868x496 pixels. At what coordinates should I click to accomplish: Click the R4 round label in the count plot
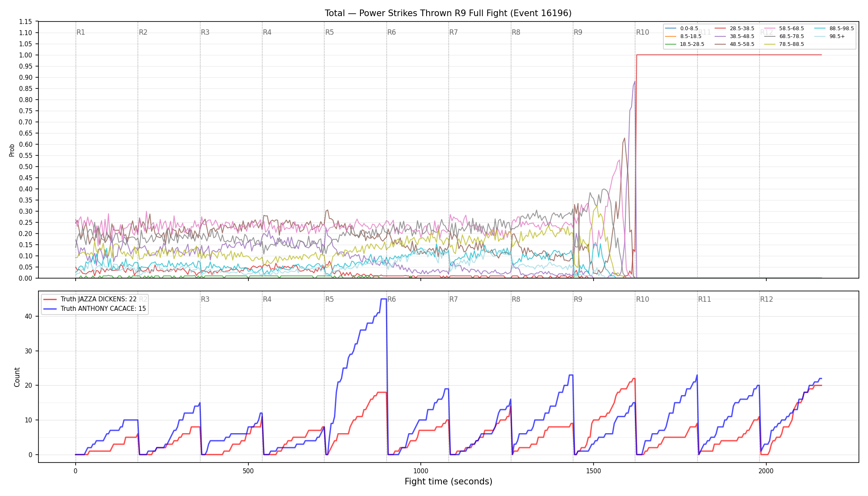coord(267,299)
